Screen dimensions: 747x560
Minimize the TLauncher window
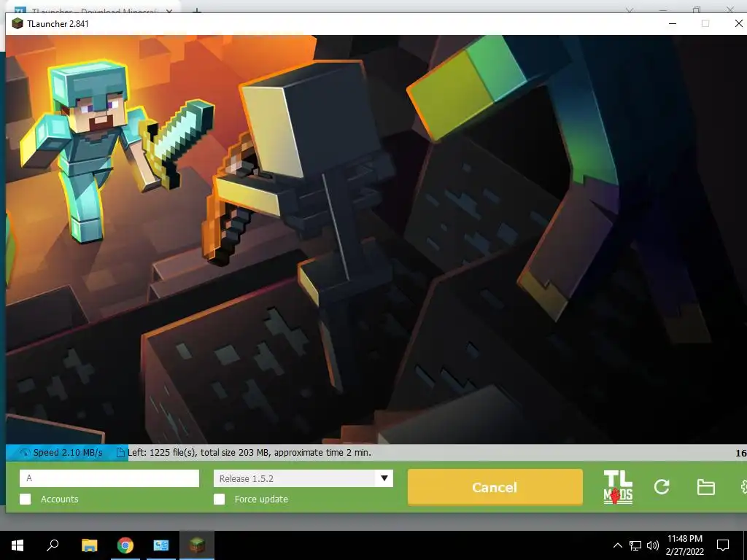tap(672, 23)
